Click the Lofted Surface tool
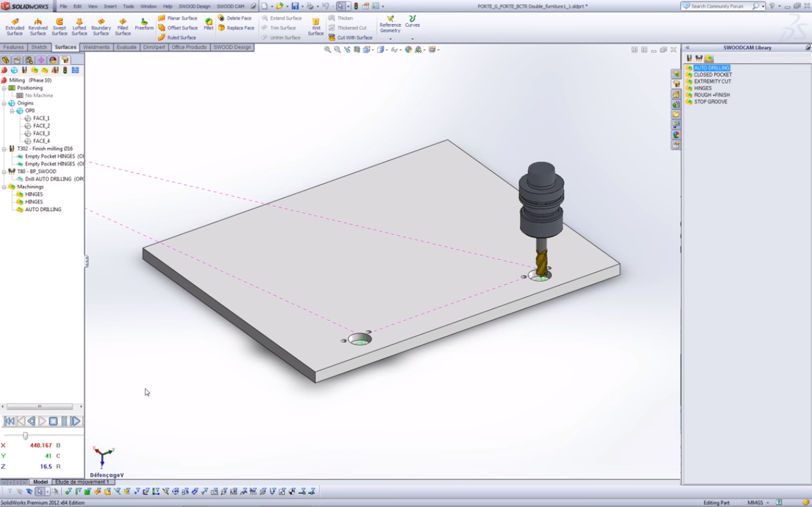Viewport: 812px width, 507px height. click(x=79, y=26)
